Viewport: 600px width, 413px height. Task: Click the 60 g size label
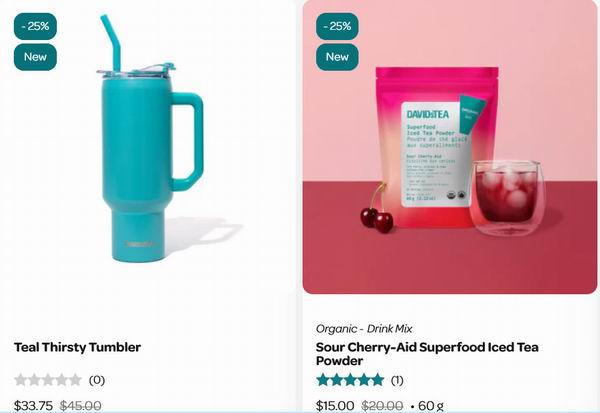430,405
